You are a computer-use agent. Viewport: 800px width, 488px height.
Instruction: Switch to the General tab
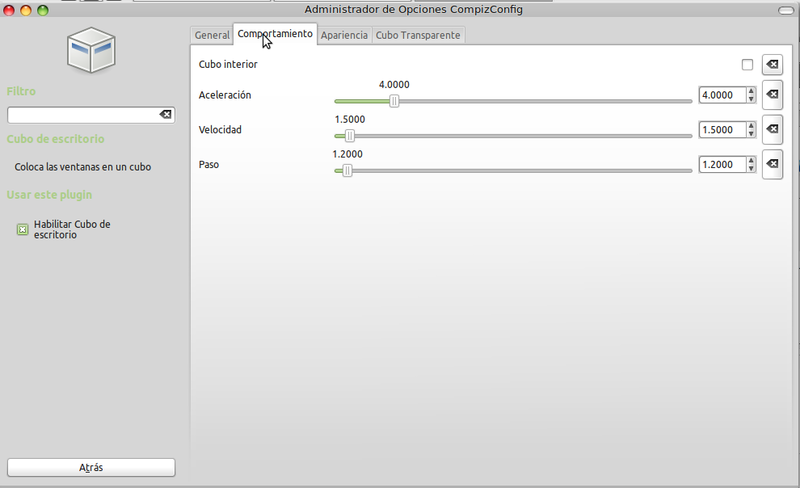point(212,35)
